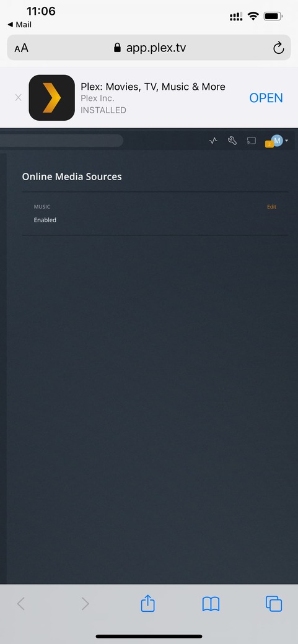
Task: Return to Mail app via back link
Action: click(19, 25)
